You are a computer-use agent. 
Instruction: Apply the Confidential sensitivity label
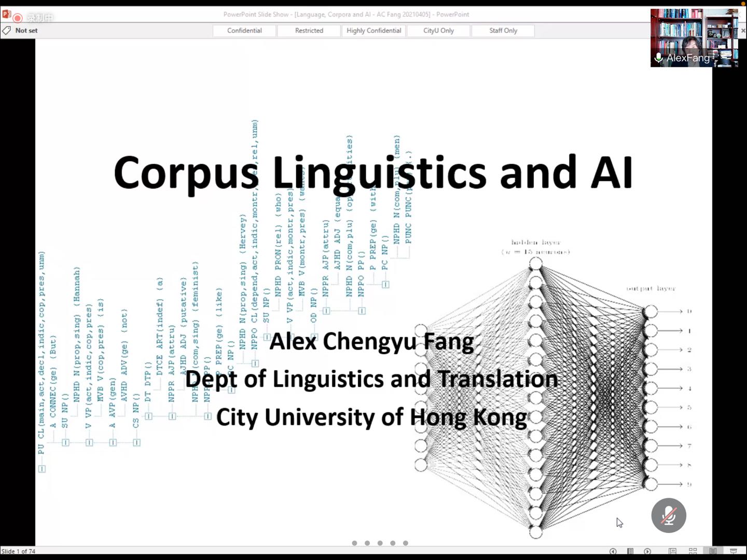244,31
